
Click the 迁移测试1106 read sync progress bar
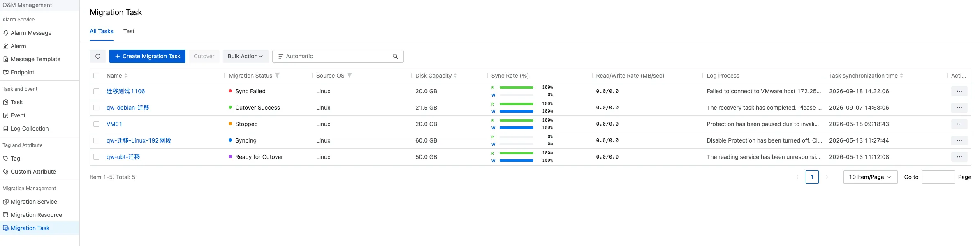click(516, 87)
